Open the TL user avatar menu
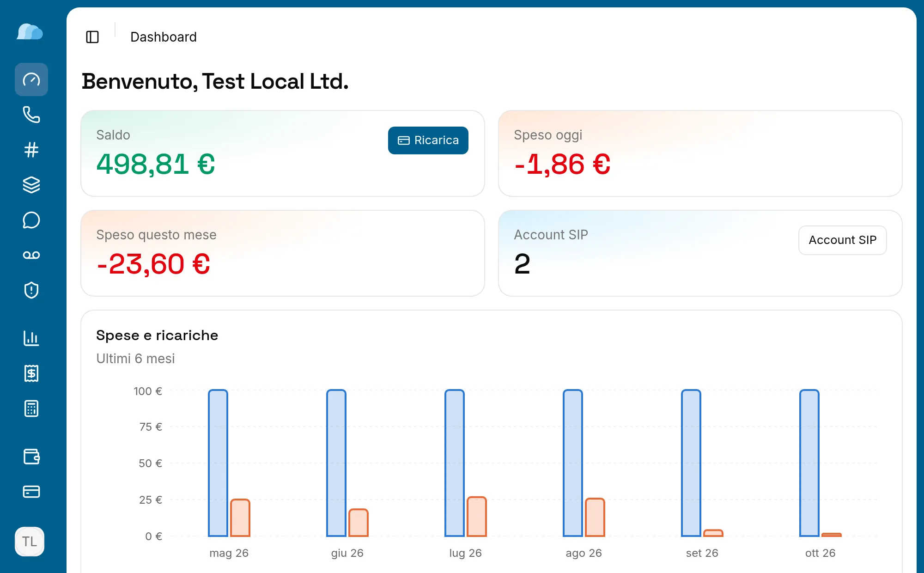The height and width of the screenshot is (573, 924). (x=30, y=542)
